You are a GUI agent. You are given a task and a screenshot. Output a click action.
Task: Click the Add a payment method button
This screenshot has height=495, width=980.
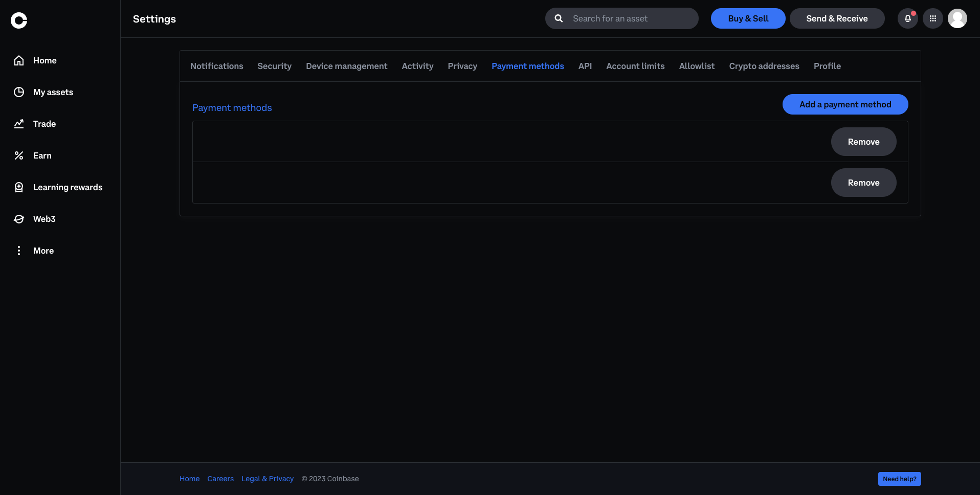[845, 104]
